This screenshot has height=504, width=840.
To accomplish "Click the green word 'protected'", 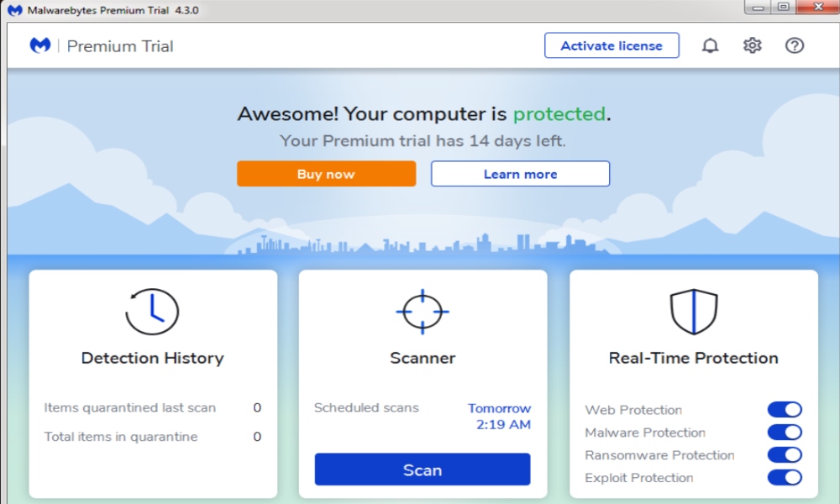I will tap(559, 113).
